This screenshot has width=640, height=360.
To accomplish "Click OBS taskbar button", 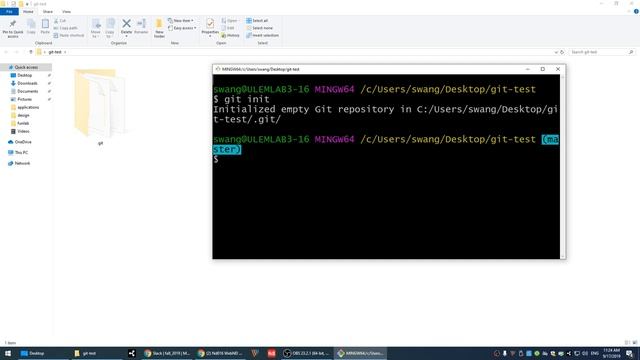I will point(307,353).
